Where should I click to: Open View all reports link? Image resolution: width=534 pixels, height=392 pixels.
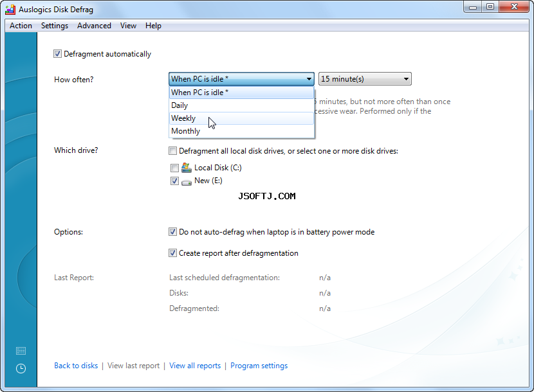(195, 366)
